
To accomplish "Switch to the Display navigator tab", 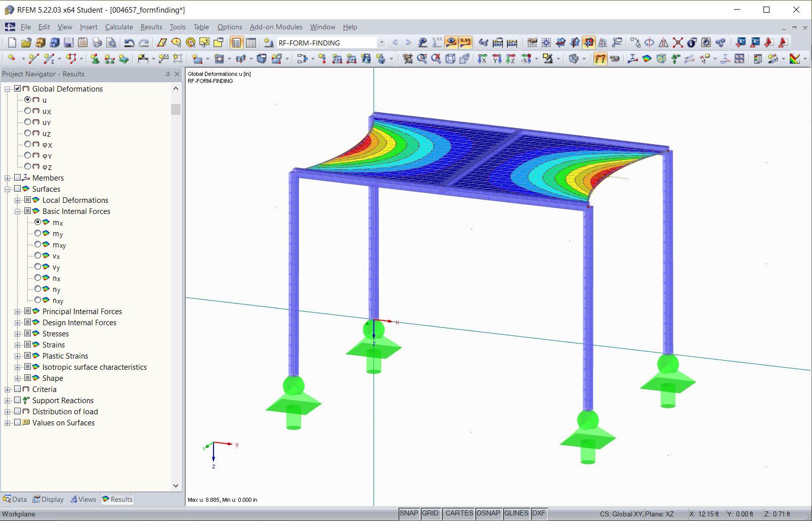I will pos(49,499).
